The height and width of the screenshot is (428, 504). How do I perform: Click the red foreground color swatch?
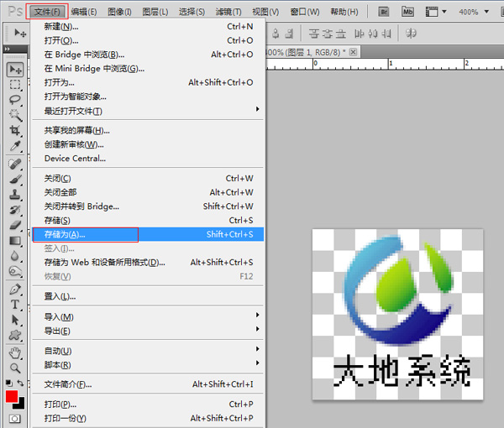coord(11,396)
